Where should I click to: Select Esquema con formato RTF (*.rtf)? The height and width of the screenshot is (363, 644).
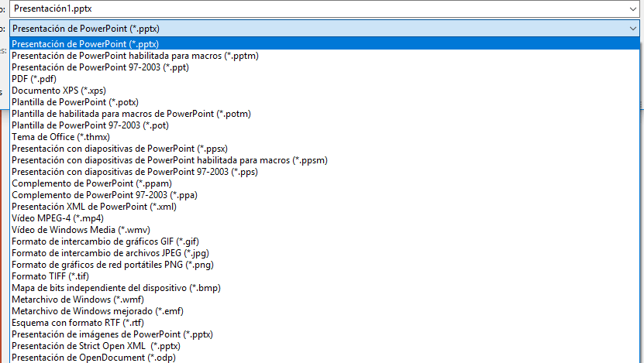(325, 323)
